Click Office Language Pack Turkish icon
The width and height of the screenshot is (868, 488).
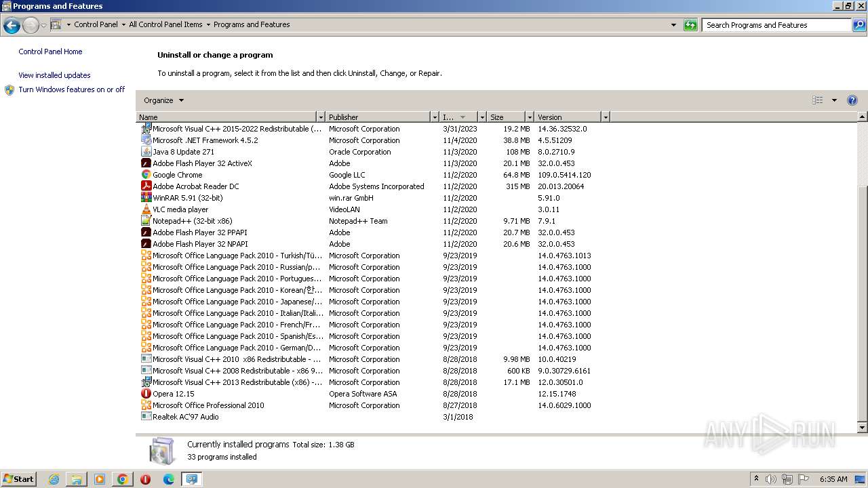pyautogui.click(x=146, y=256)
